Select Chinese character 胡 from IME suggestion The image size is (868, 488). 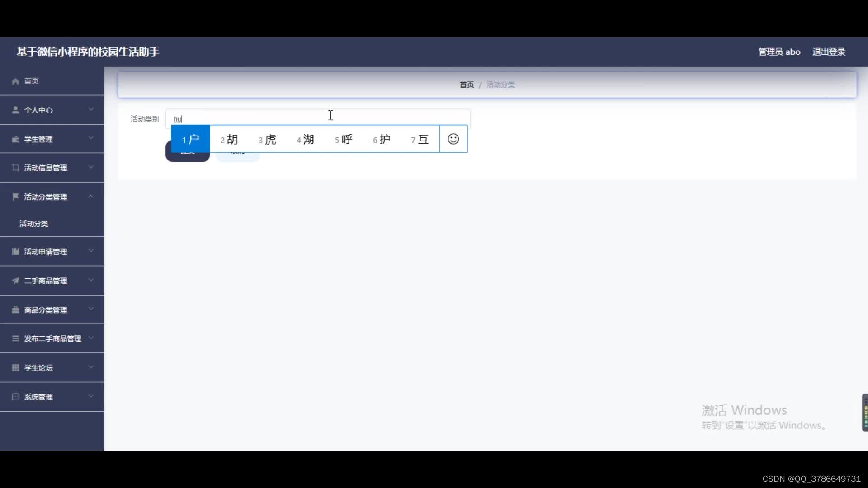[232, 139]
